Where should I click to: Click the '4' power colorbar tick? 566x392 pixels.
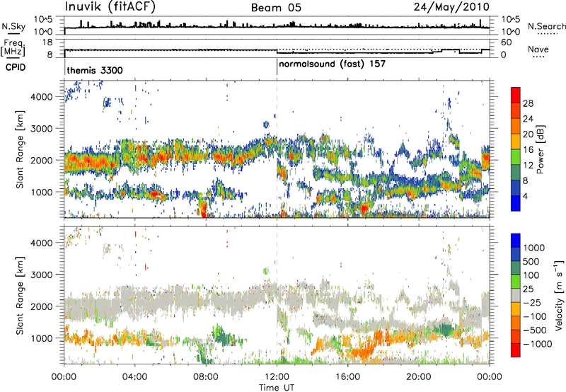(x=525, y=196)
